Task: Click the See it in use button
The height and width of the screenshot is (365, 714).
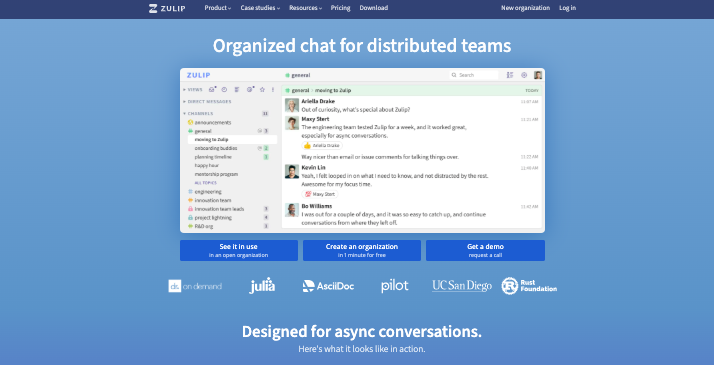Action: pos(239,250)
